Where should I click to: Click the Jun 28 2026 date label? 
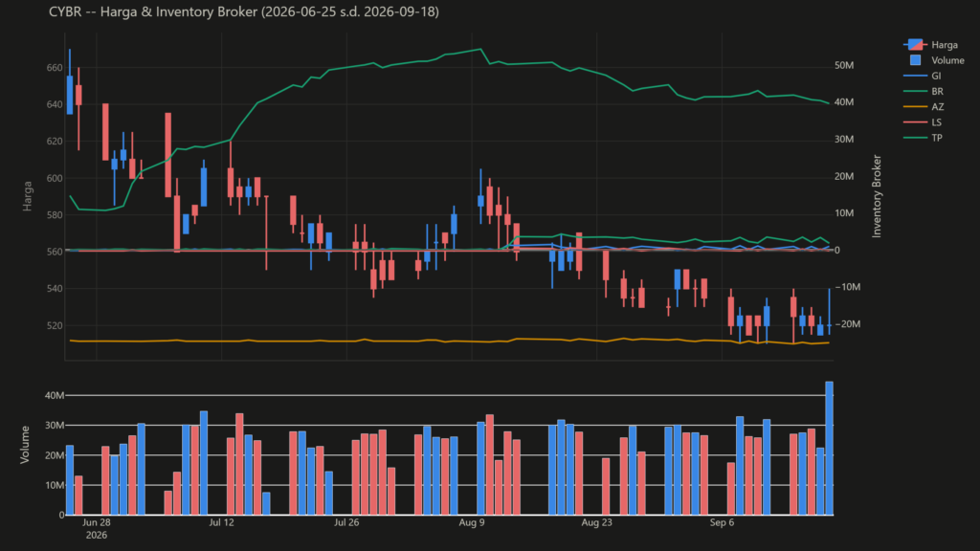(97, 528)
